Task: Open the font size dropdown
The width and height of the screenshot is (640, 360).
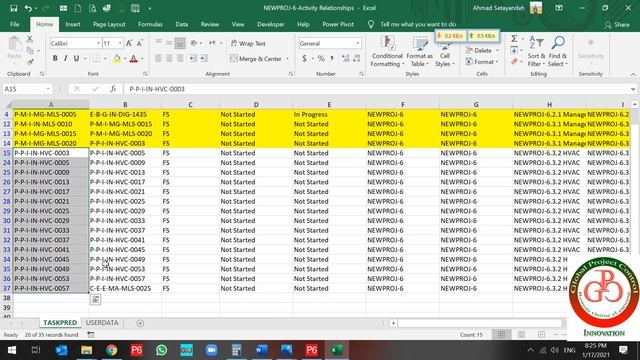Action: point(120,43)
